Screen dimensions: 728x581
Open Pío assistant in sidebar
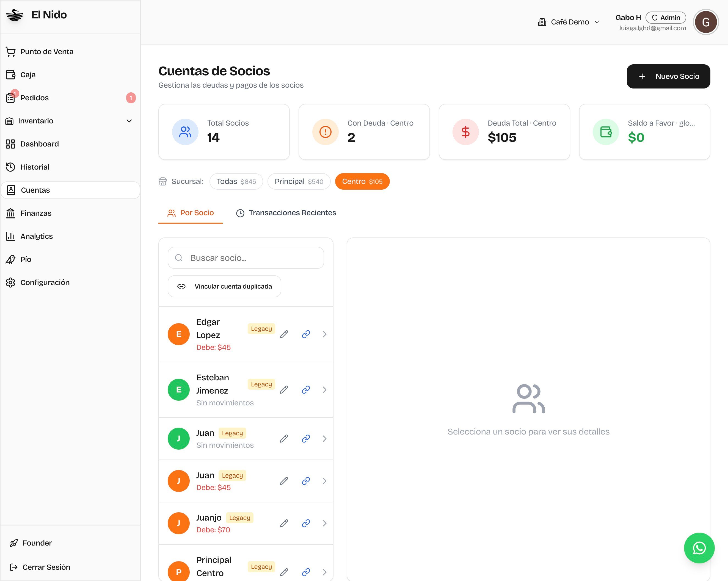(x=70, y=259)
